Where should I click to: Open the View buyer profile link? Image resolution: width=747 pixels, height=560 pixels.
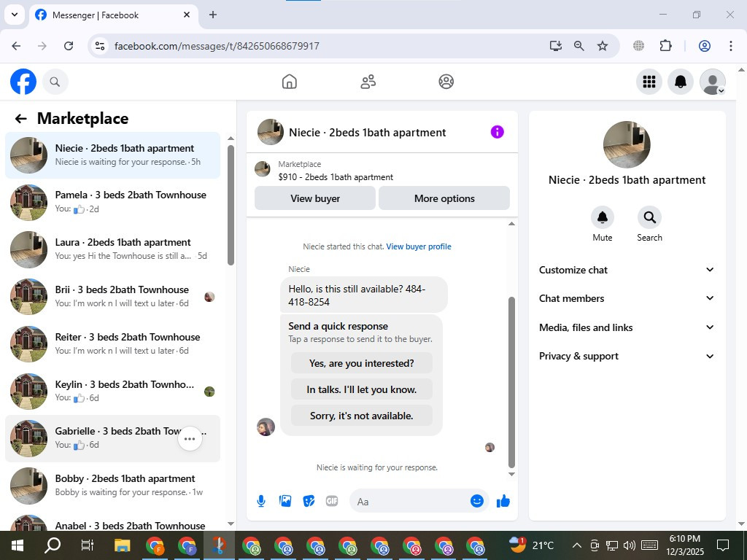pyautogui.click(x=419, y=246)
